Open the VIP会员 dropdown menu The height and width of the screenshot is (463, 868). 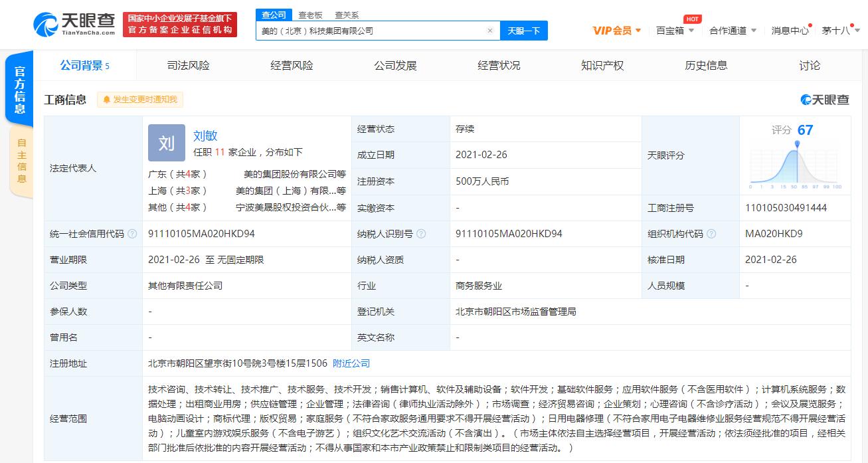613,30
